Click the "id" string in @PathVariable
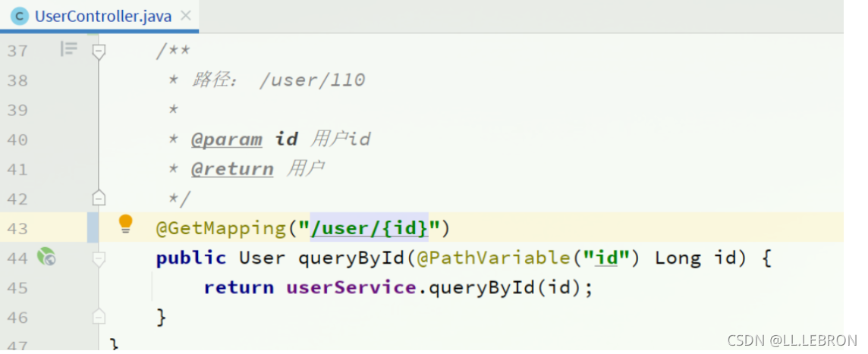This screenshot has height=354, width=868. [607, 258]
